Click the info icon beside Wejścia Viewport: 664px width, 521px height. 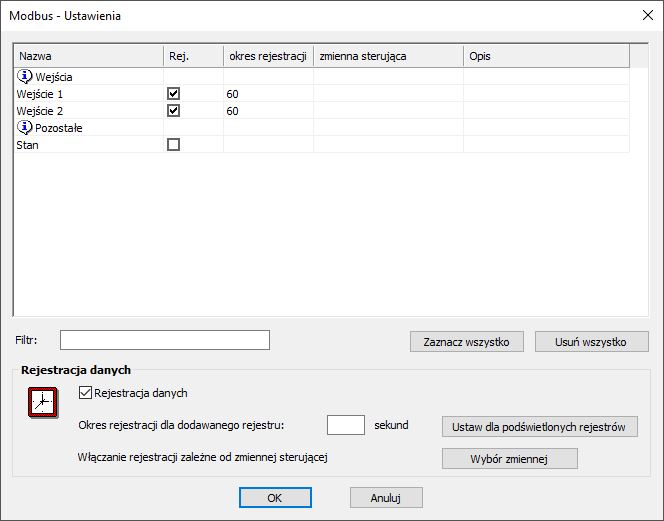point(25,76)
